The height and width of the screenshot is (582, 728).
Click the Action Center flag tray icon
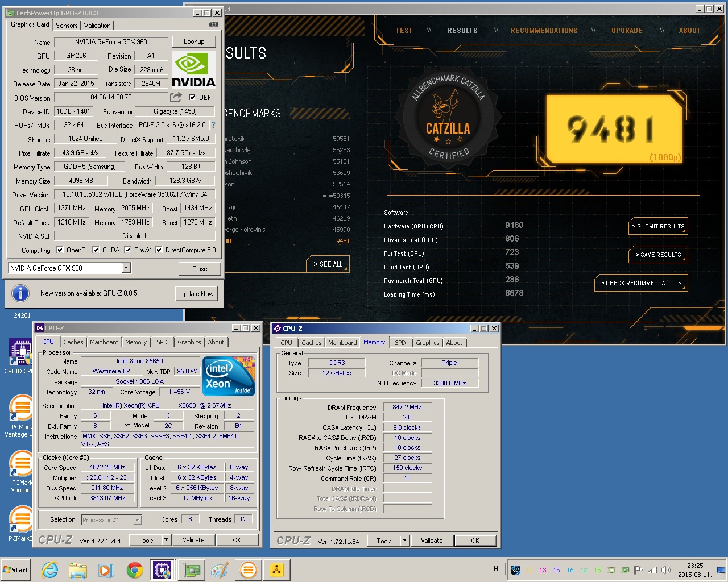click(x=639, y=570)
